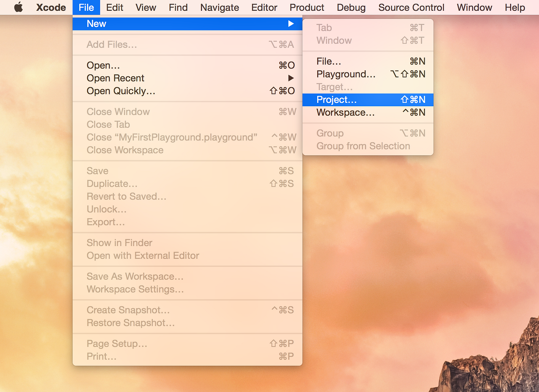
Task: Create a new Workspace… from submenu
Action: click(x=368, y=112)
